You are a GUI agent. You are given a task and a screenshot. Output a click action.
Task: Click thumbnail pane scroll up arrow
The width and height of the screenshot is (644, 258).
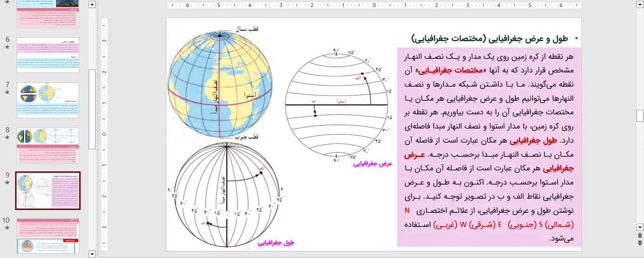(92, 5)
